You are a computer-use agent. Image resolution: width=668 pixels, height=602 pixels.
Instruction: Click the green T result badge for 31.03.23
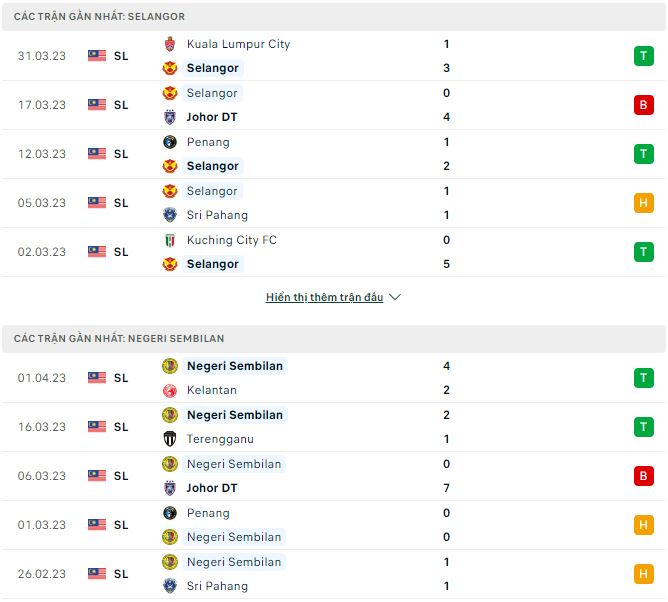pyautogui.click(x=643, y=56)
